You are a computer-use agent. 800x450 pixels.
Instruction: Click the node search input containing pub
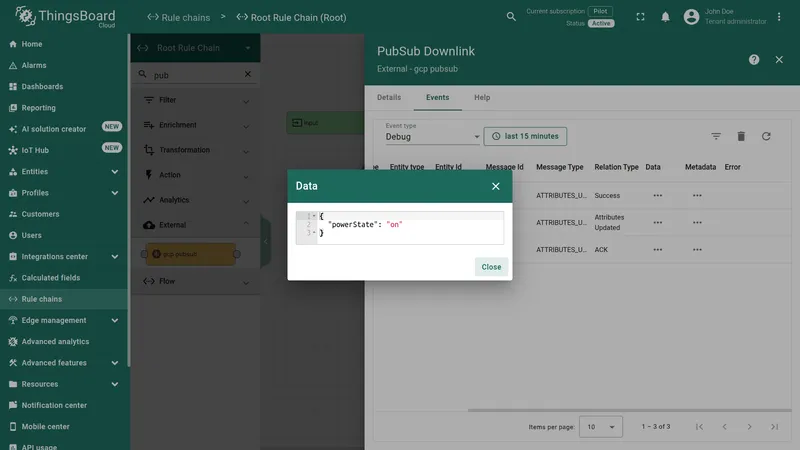pos(196,75)
